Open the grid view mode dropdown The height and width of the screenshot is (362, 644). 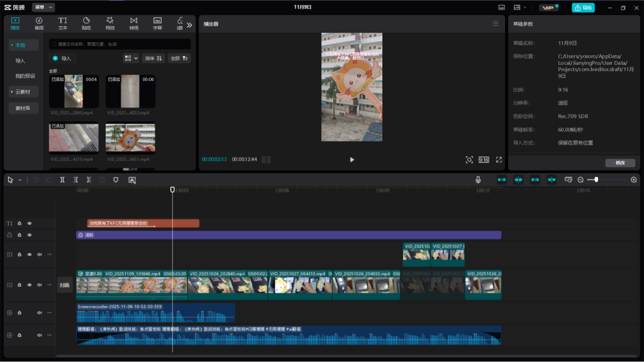(x=131, y=58)
